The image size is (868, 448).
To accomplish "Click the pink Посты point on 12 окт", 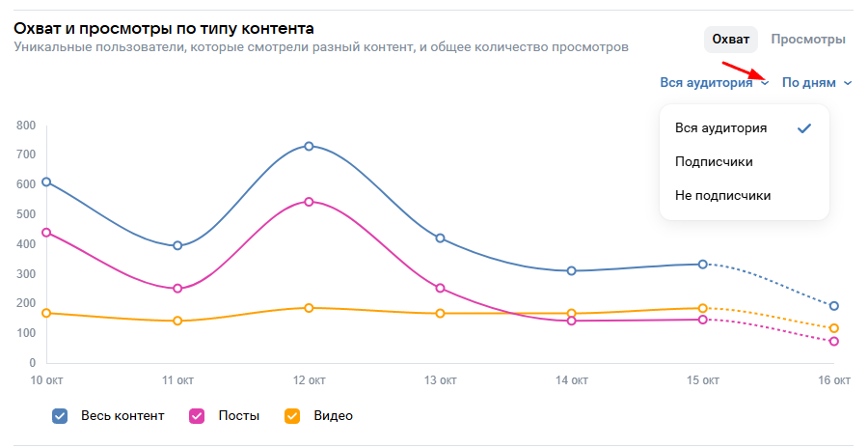I will [x=309, y=202].
